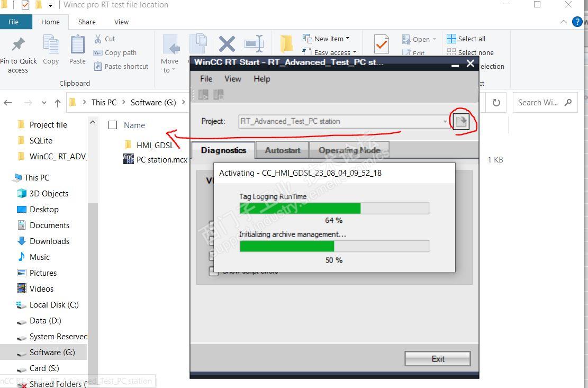
Task: Select WinCC_RT_ADV folder in navigation pane
Action: tap(52, 156)
